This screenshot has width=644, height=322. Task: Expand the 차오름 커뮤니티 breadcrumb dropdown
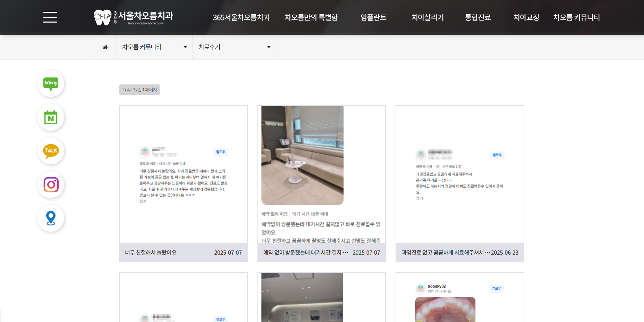pyautogui.click(x=154, y=47)
